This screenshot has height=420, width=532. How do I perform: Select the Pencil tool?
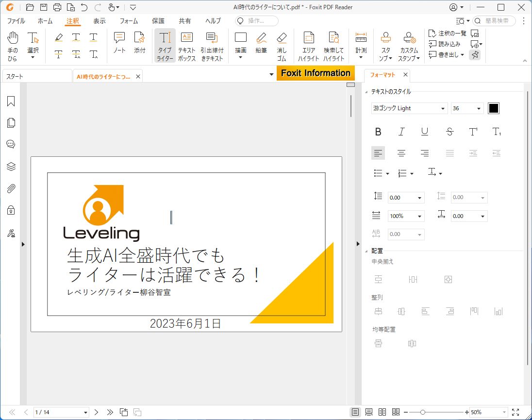261,43
